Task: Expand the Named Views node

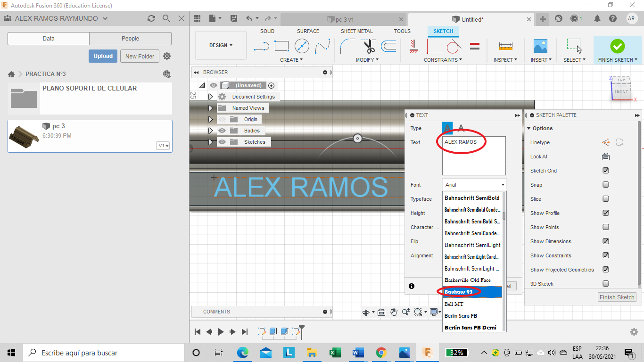Action: tap(211, 108)
